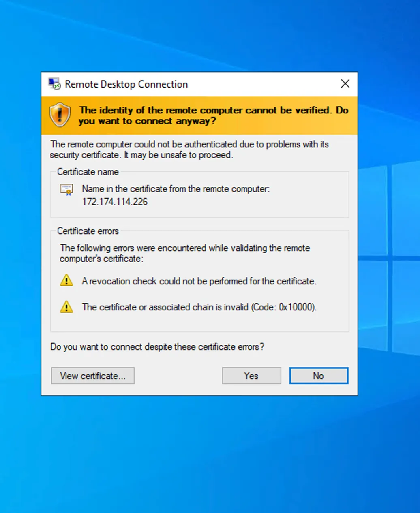Image resolution: width=420 pixels, height=513 pixels.
Task: Open the View certificate... button
Action: pyautogui.click(x=92, y=376)
